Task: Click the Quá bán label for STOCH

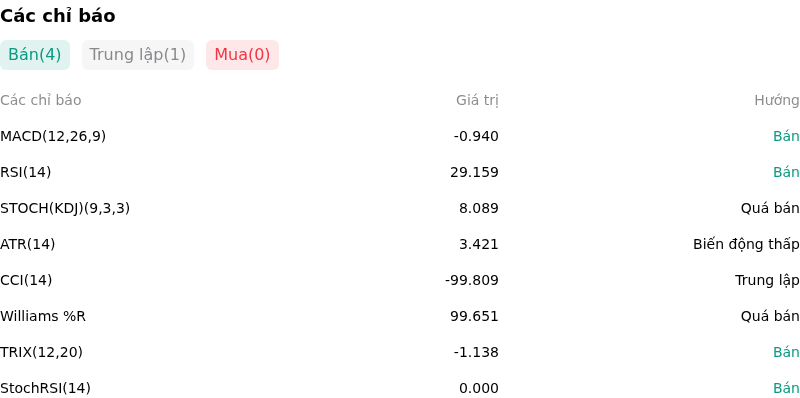Action: pos(770,208)
